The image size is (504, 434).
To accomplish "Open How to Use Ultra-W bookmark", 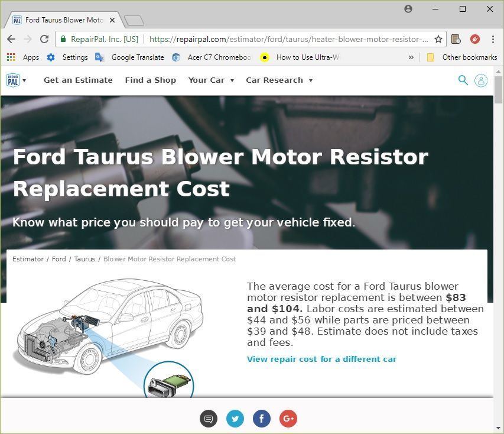I will click(300, 57).
